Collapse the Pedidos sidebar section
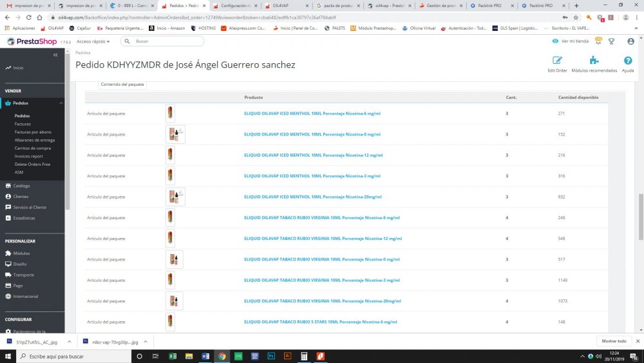The image size is (644, 363). pyautogui.click(x=61, y=103)
